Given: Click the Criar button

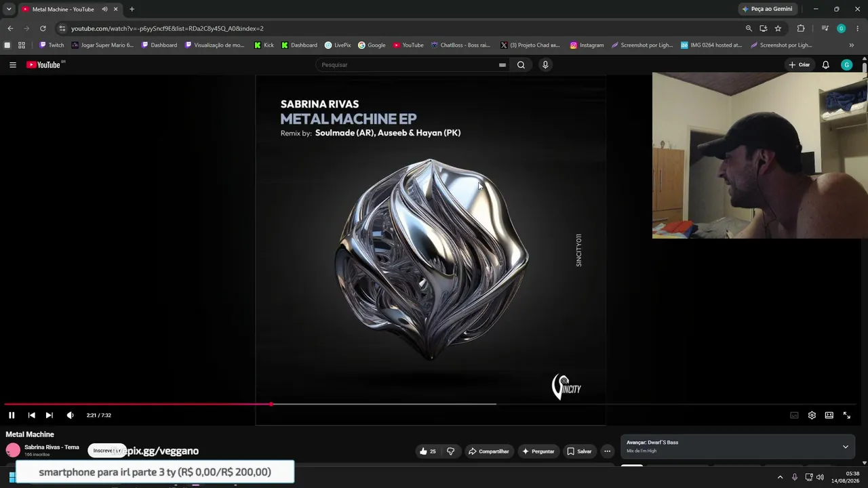Looking at the screenshot, I should (x=800, y=65).
